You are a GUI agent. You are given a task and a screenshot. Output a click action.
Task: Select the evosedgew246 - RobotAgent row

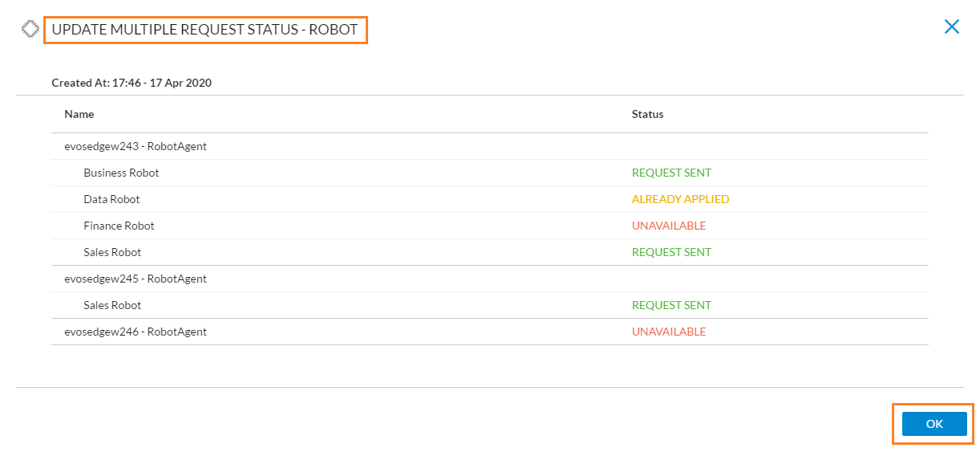coord(490,332)
